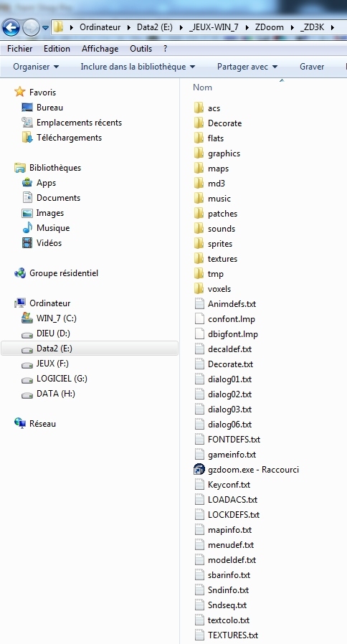Screen dimensions: 347x644
Task: Sort files by the Nom column header
Action: tap(202, 87)
